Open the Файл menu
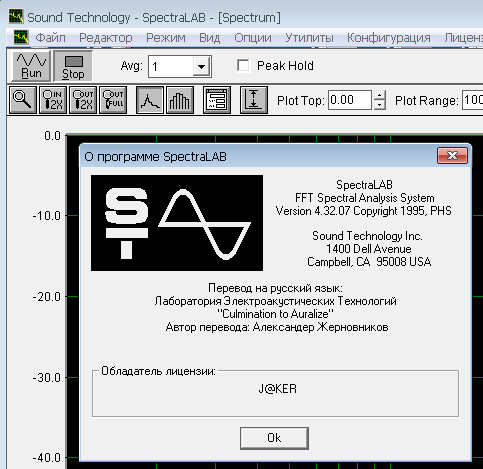Screen dimensions: 483x469 click(x=50, y=38)
